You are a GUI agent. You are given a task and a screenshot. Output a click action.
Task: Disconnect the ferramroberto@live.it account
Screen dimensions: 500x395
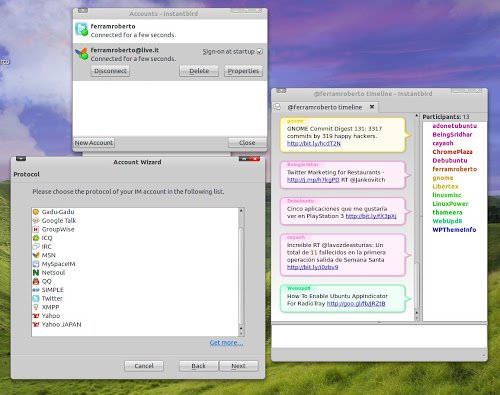click(110, 71)
